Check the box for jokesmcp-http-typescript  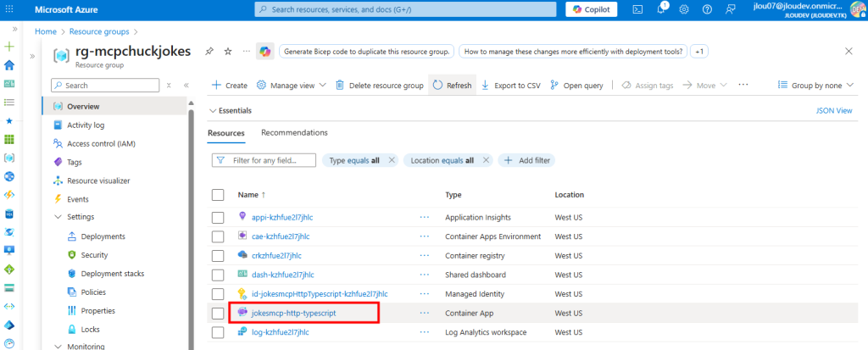tap(218, 313)
